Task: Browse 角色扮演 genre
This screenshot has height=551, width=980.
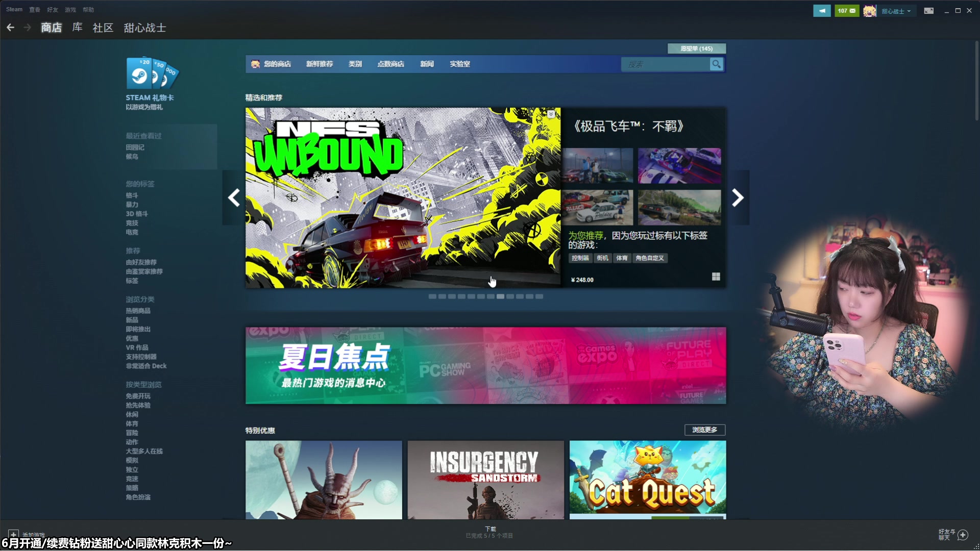Action: [138, 497]
